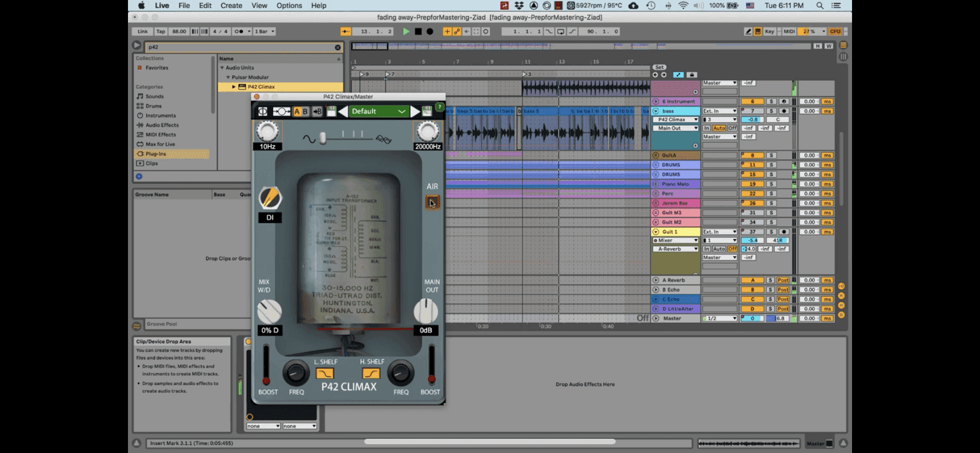Click left save preset floppy icon

click(x=331, y=112)
